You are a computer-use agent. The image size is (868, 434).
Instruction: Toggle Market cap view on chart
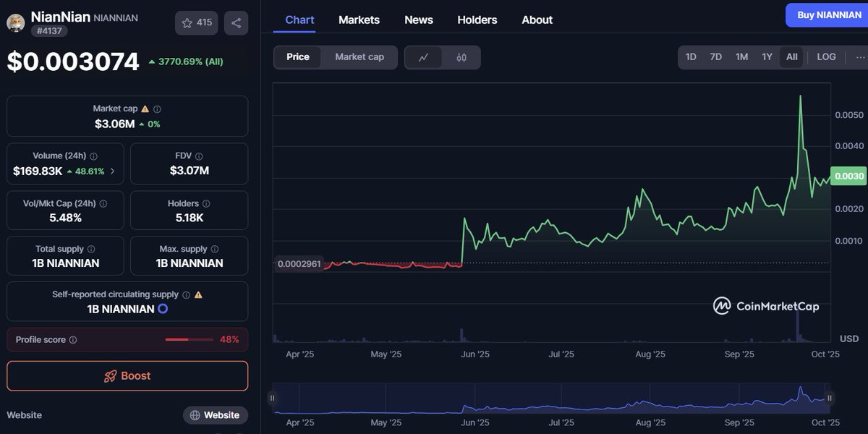click(x=359, y=57)
